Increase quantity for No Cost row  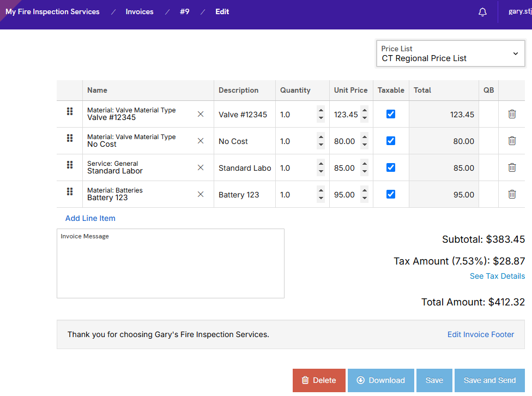pyautogui.click(x=321, y=137)
